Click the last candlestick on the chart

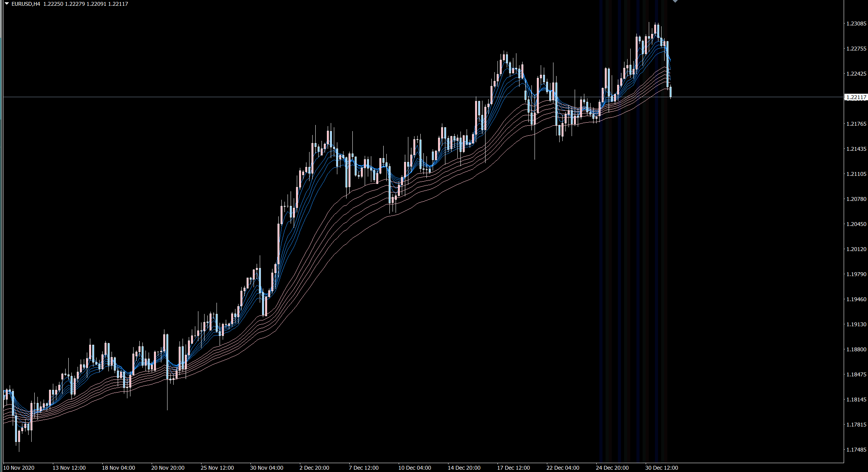click(x=671, y=92)
